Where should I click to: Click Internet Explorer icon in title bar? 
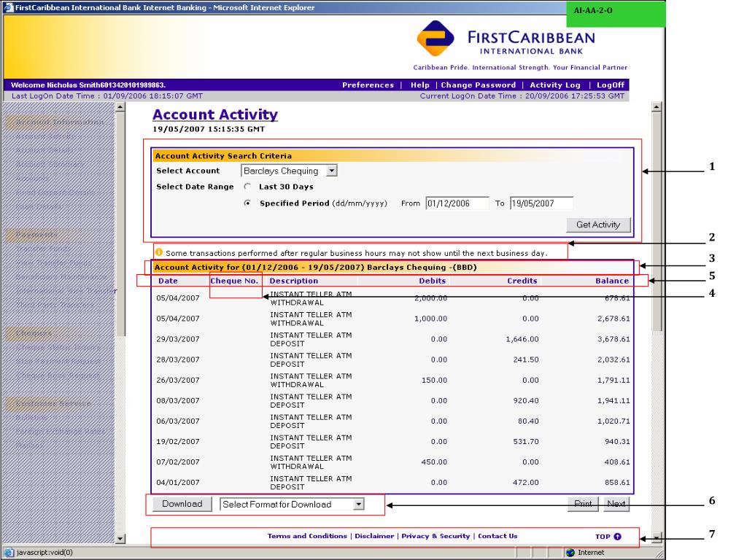coord(8,7)
